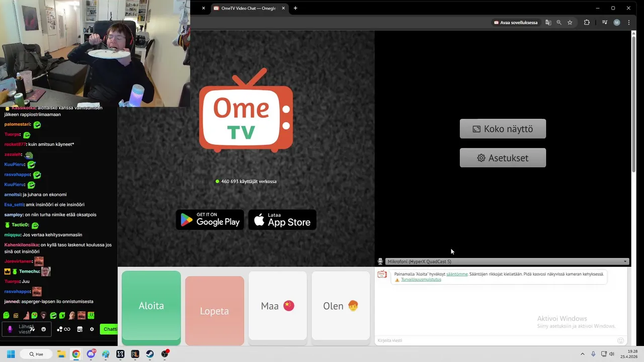The height and width of the screenshot is (362, 644).
Task: Click the Hae search box on taskbar
Action: (x=36, y=354)
